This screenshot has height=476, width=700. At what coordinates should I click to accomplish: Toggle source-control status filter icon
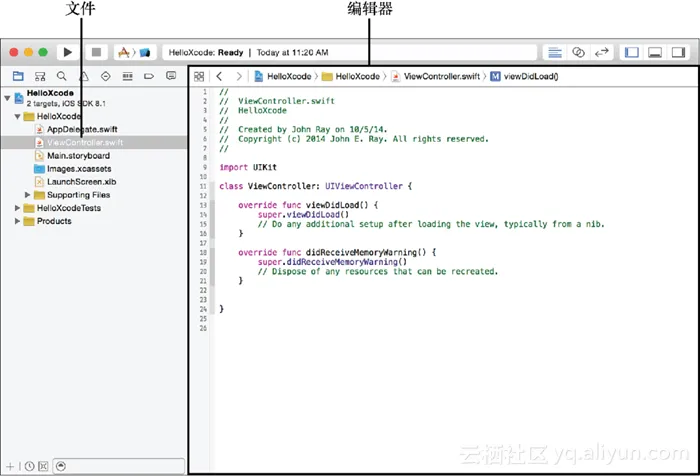coord(43,467)
